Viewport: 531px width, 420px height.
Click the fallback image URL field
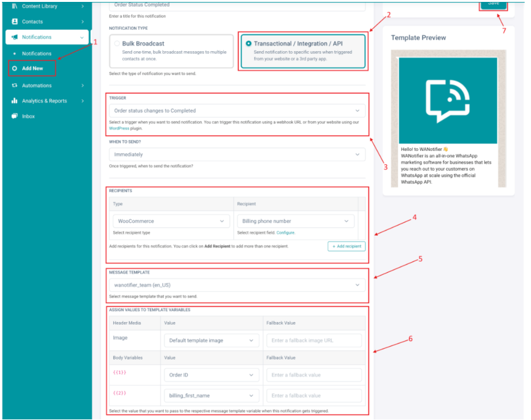coord(314,340)
